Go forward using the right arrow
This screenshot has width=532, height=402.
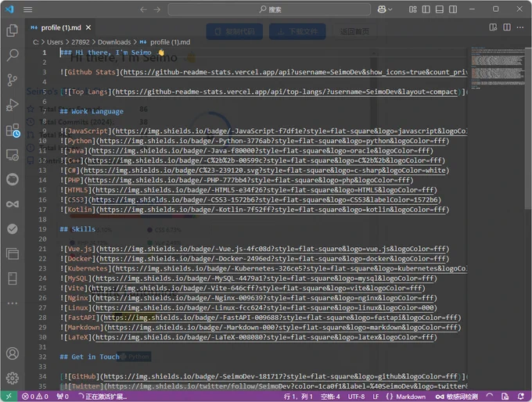pyautogui.click(x=156, y=9)
